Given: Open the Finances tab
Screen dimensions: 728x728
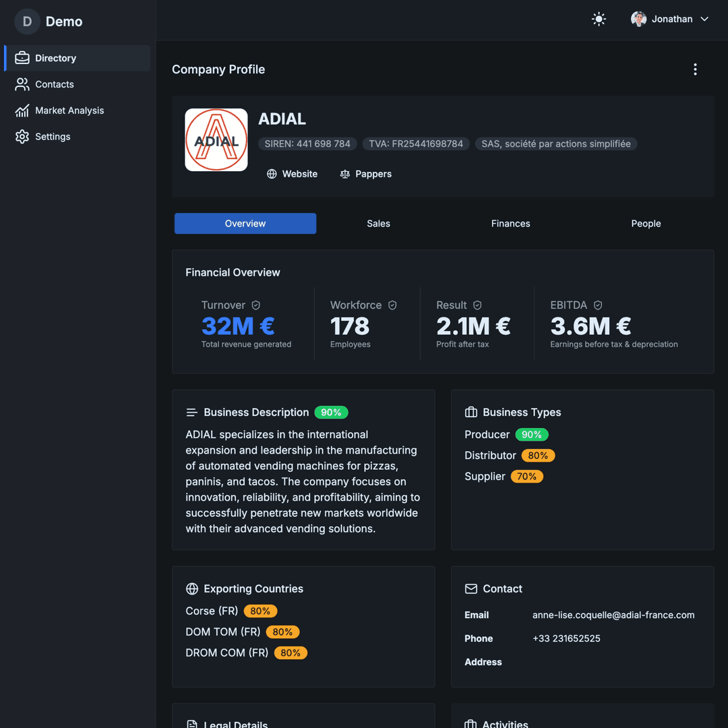Looking at the screenshot, I should click(510, 223).
